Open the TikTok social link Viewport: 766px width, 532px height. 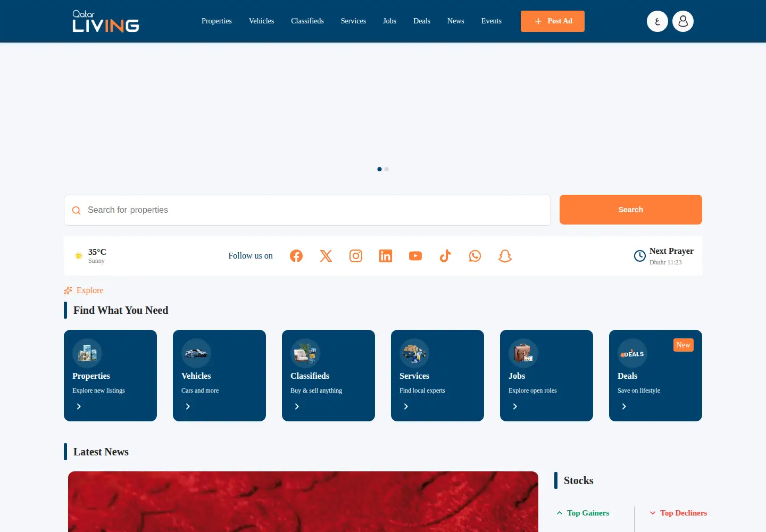click(x=445, y=256)
